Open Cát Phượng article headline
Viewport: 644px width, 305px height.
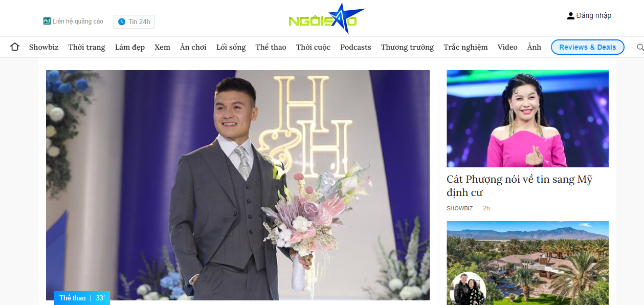(x=520, y=186)
